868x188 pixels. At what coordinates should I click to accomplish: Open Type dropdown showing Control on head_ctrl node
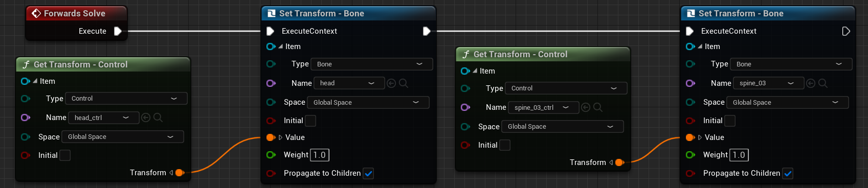[126, 98]
